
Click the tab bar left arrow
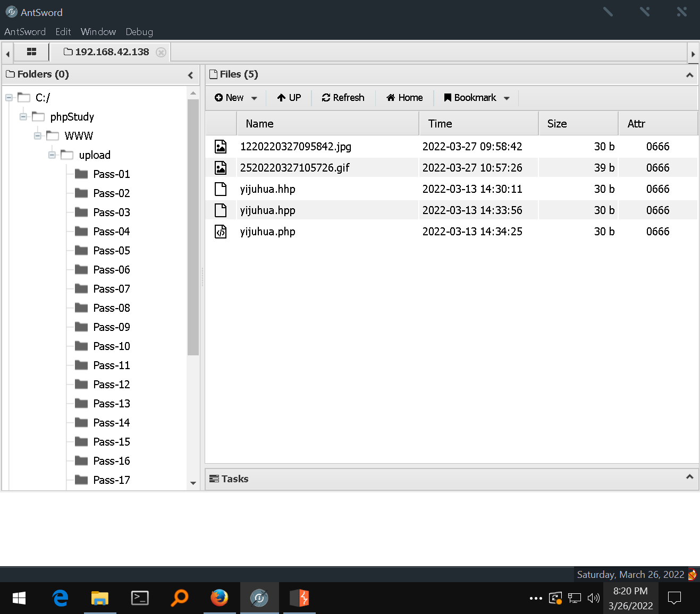(x=7, y=54)
